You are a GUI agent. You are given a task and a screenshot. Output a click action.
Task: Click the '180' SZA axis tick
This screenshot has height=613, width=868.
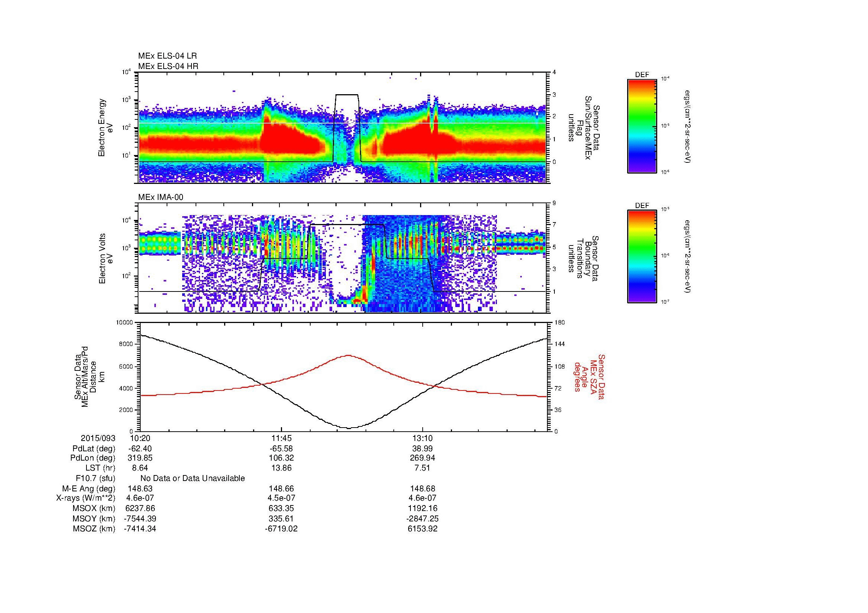(560, 323)
